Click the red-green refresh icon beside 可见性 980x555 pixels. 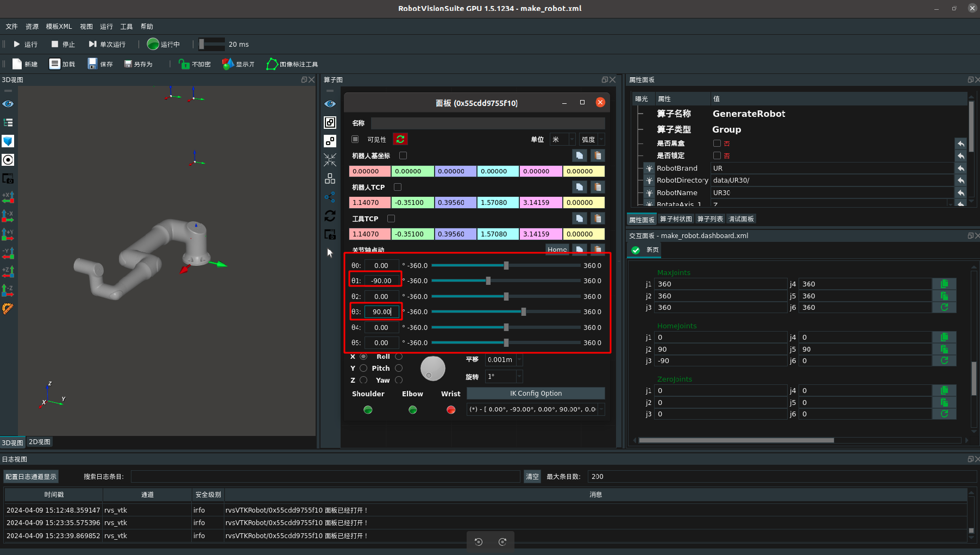pos(400,139)
